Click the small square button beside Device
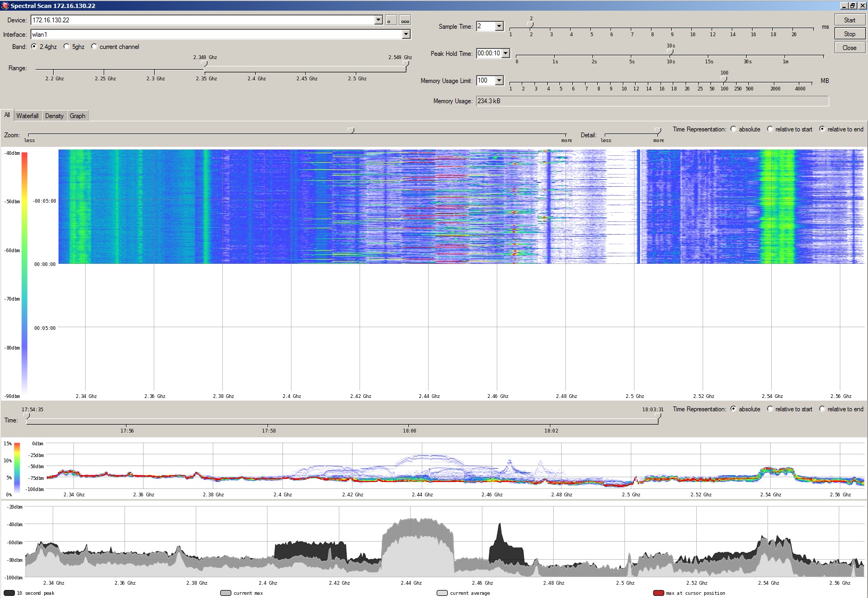This screenshot has height=598, width=868. (390, 20)
